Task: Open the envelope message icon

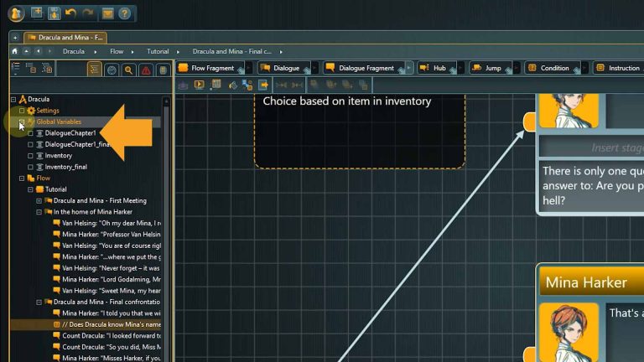Action: click(107, 14)
